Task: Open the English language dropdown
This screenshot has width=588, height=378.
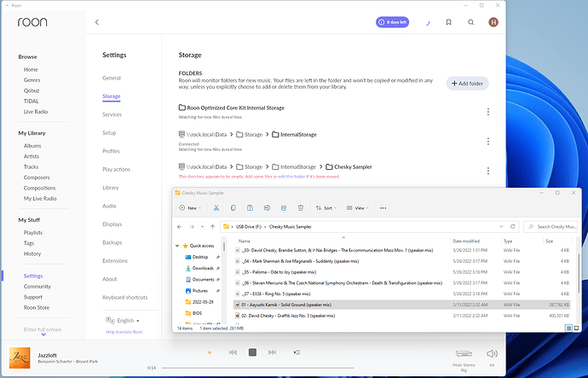Action: pyautogui.click(x=122, y=321)
